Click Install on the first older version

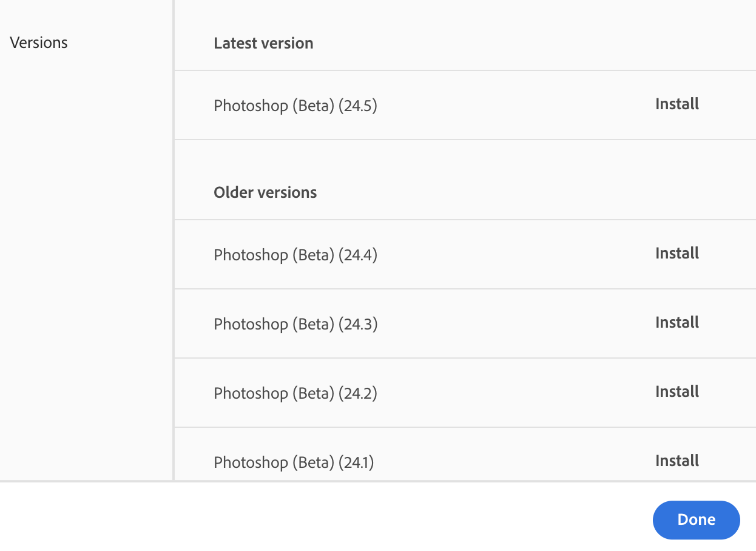pyautogui.click(x=677, y=254)
